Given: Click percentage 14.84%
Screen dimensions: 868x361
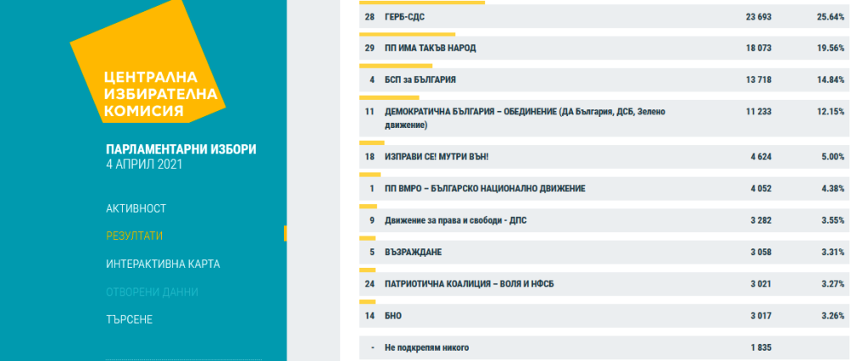Looking at the screenshot, I should (831, 80).
